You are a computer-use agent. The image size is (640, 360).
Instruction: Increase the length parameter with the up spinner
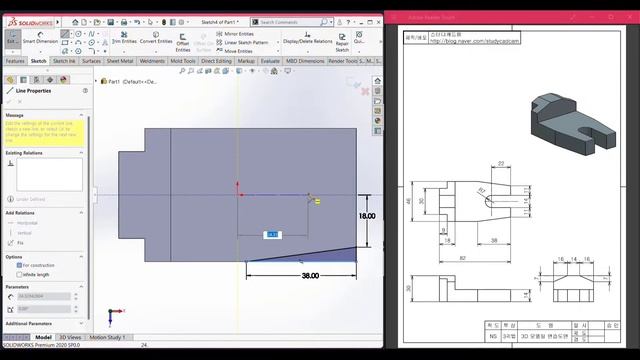[x=76, y=294]
